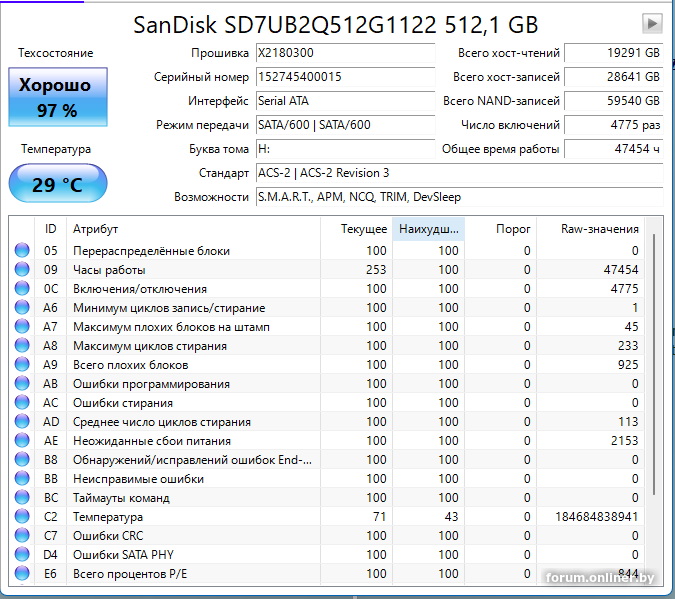Select row Ошибки стирания

(326, 402)
